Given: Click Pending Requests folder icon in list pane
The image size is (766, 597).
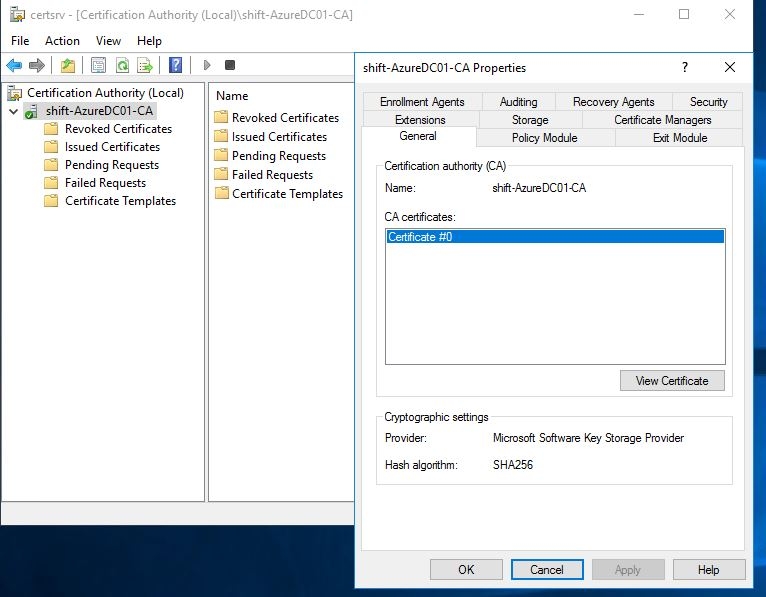Looking at the screenshot, I should pos(221,155).
